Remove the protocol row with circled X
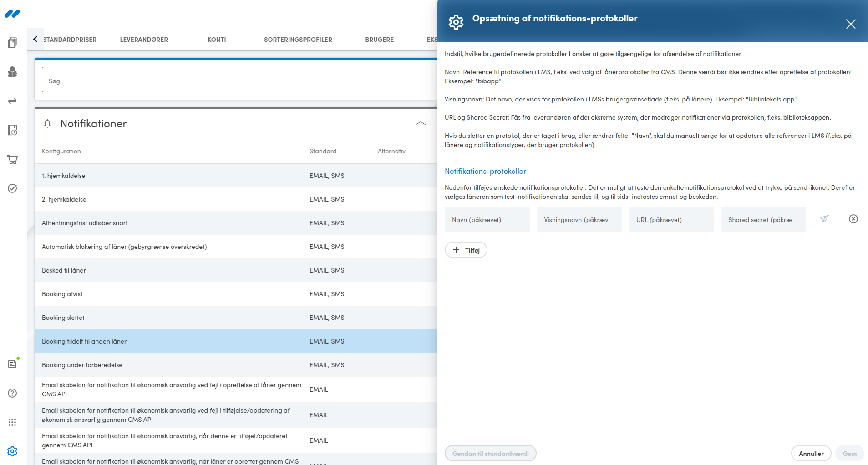 point(853,219)
